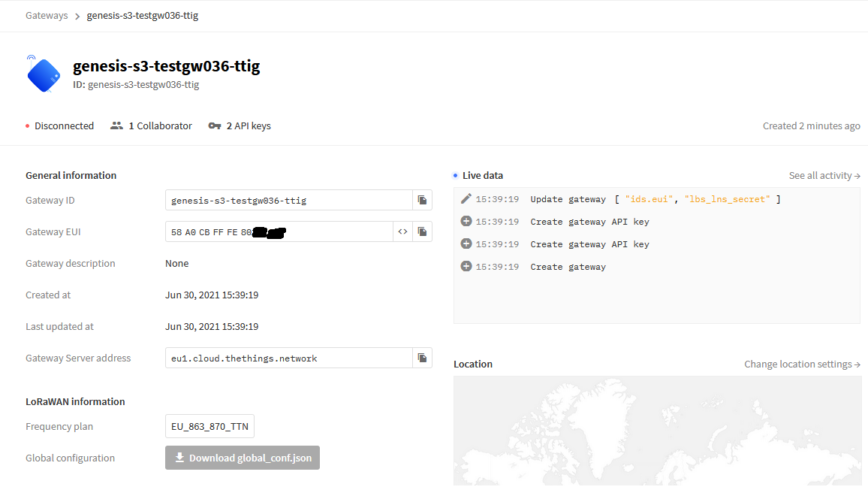Click the EU_863_870_TTN frequency plan tag
This screenshot has height=496, width=868.
coord(209,427)
